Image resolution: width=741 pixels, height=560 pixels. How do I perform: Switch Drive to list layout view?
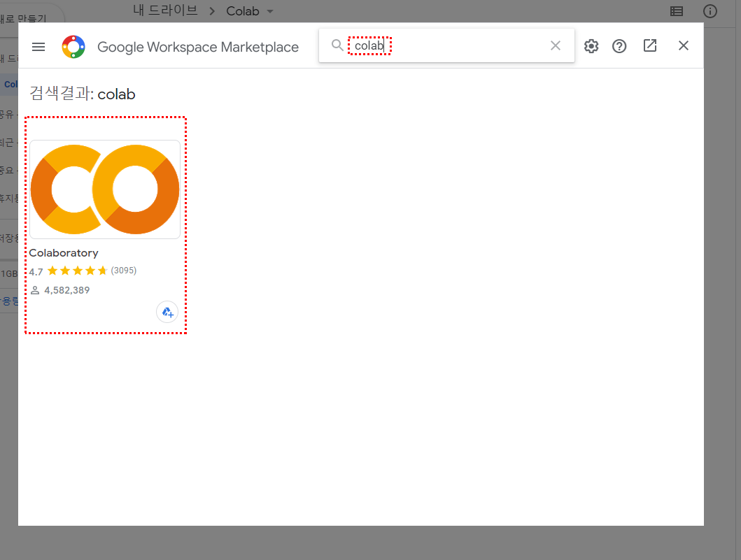coord(677,11)
